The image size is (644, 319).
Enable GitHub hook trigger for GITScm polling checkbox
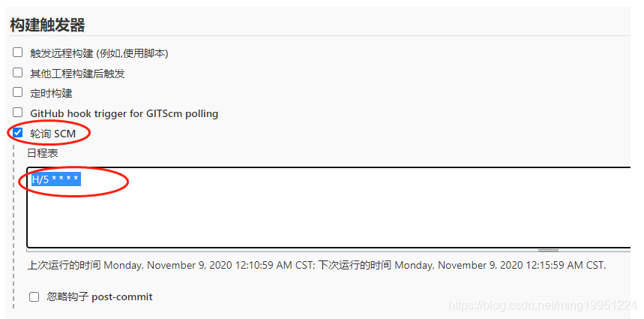pos(18,113)
